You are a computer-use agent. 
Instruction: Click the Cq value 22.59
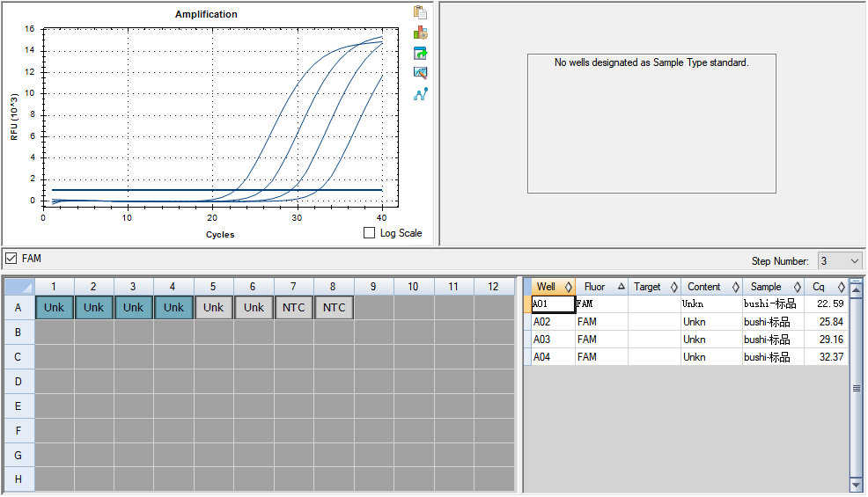coord(830,303)
